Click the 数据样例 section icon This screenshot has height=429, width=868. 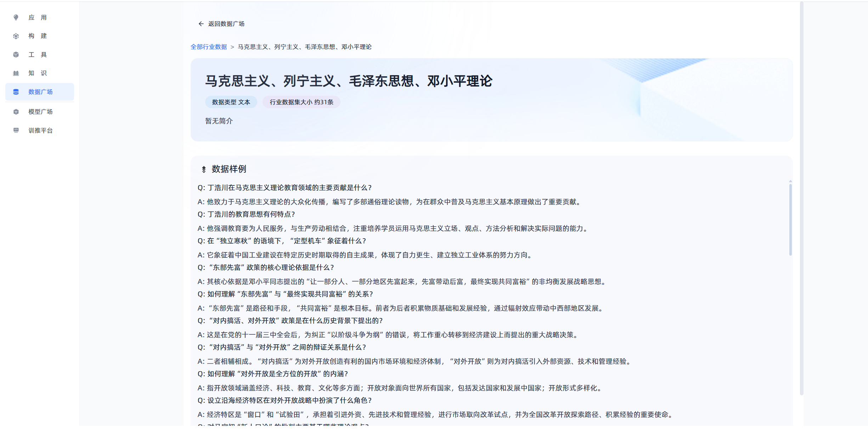click(x=204, y=169)
